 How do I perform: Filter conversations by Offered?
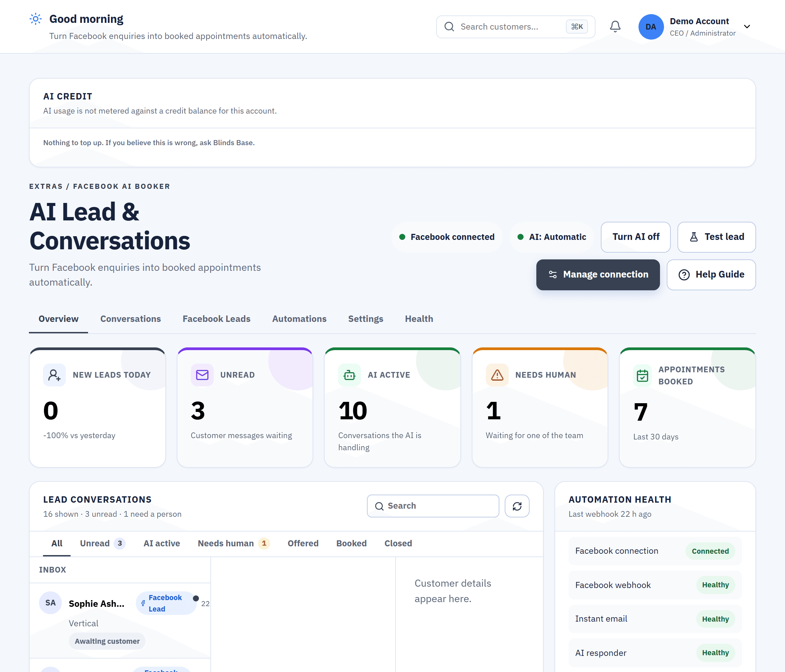pos(303,544)
